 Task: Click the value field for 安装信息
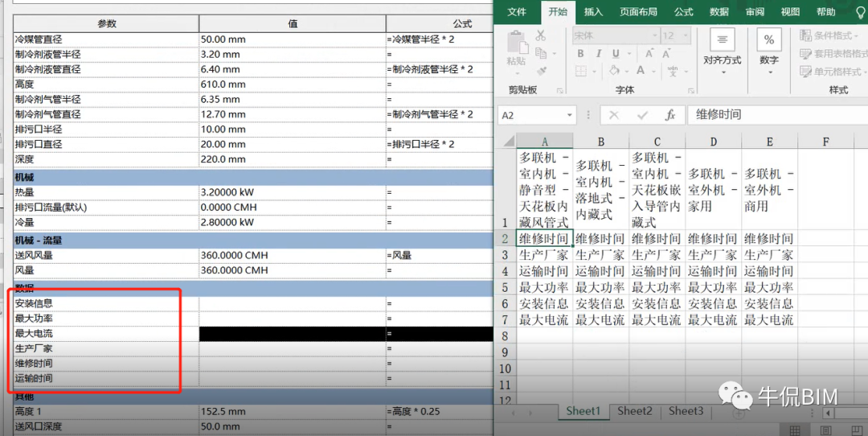coord(293,303)
